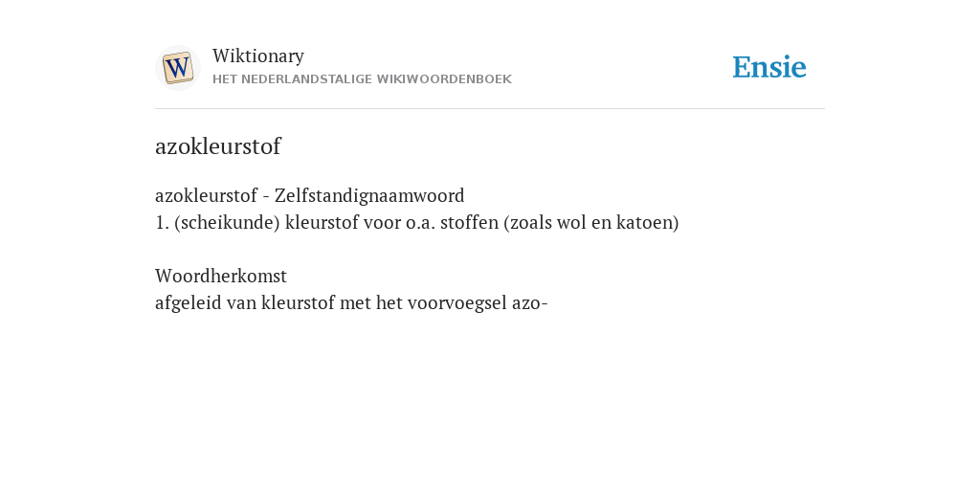Click the etymology line afgeleid van kleurstof

click(351, 303)
